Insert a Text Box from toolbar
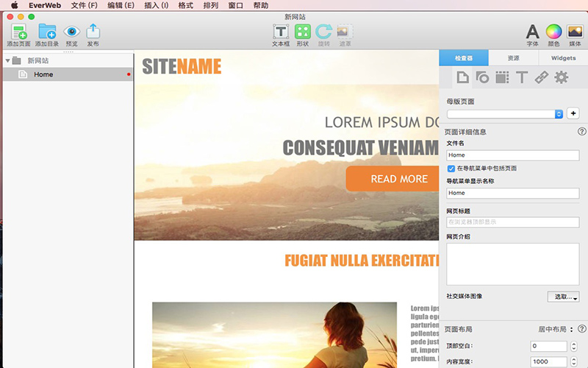Screen dimensions: 588x368 tap(281, 32)
